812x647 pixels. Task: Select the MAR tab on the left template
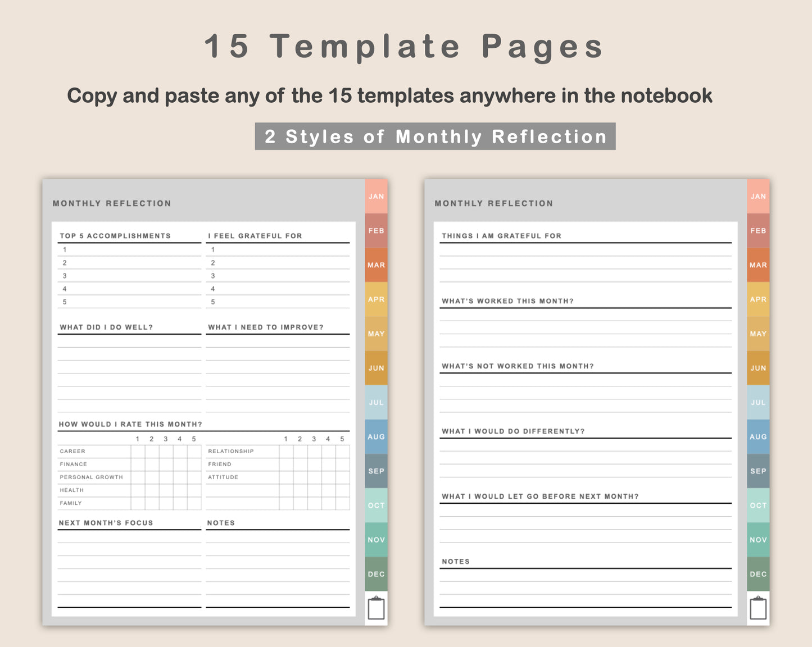pyautogui.click(x=376, y=265)
